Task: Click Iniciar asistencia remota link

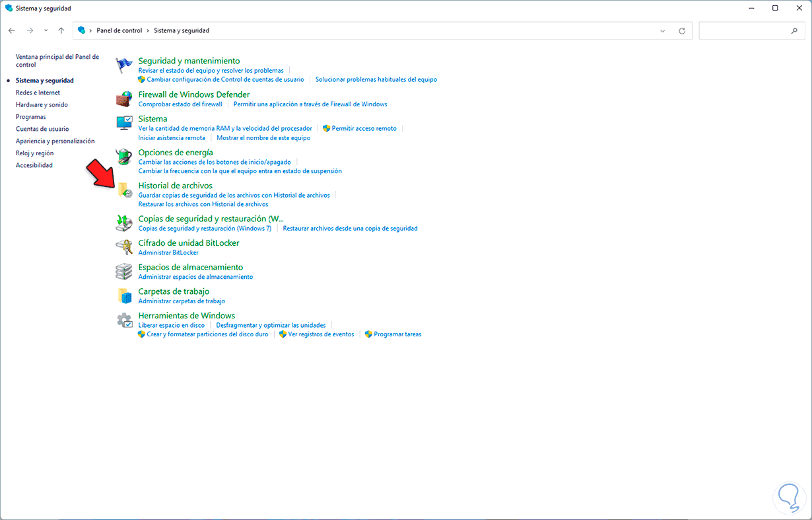Action: [172, 138]
